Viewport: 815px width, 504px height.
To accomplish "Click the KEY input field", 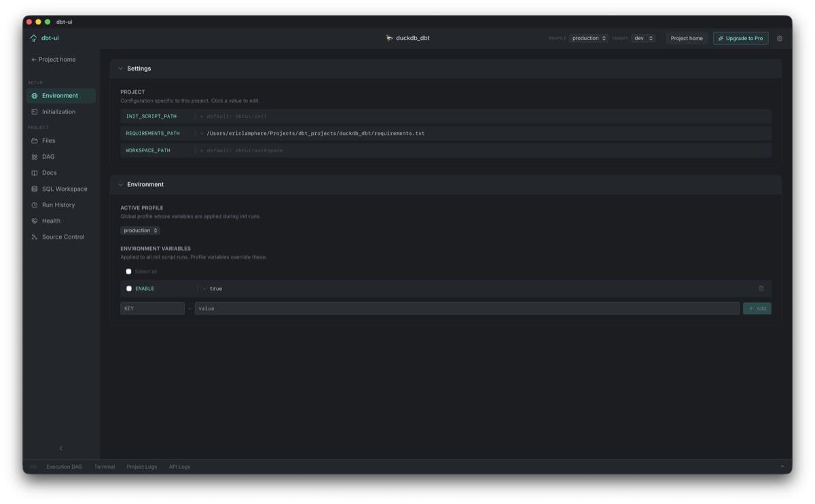I will point(152,308).
